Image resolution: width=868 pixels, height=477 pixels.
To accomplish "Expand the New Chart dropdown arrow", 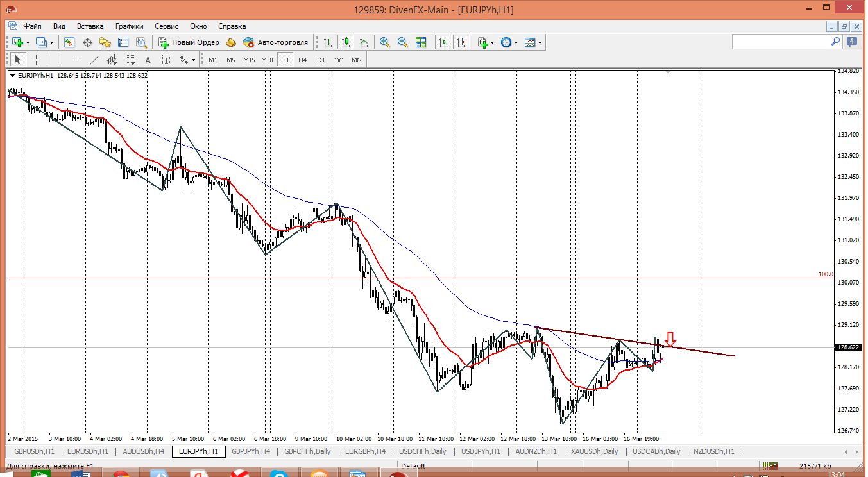I will (28, 42).
